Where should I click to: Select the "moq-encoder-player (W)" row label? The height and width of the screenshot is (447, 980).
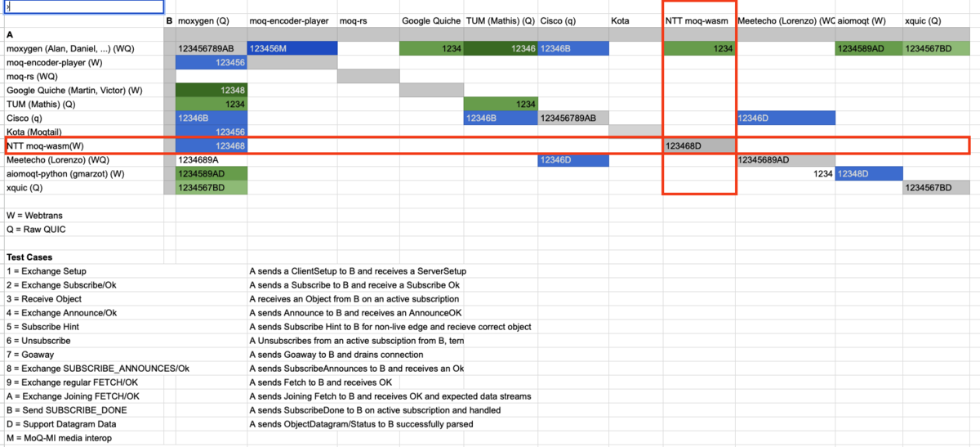pyautogui.click(x=83, y=63)
